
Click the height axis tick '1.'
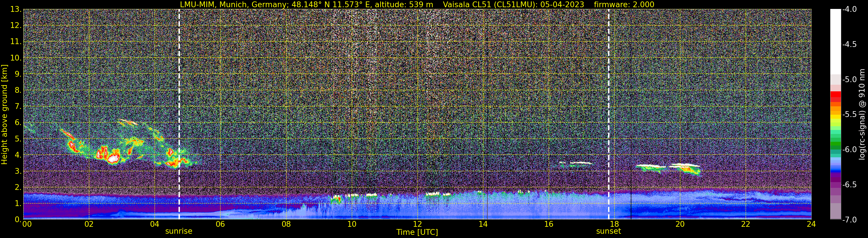coord(18,204)
